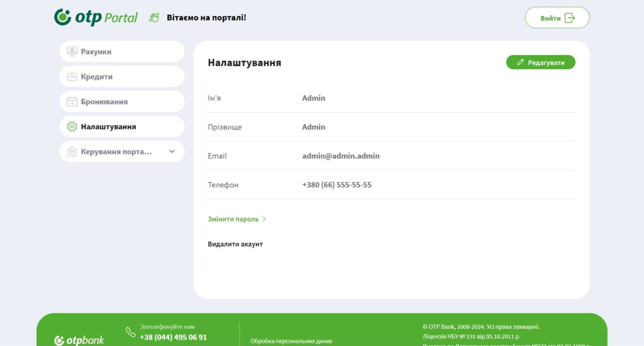This screenshot has width=644, height=346.
Task: Log out with the Вийти button
Action: (x=557, y=18)
